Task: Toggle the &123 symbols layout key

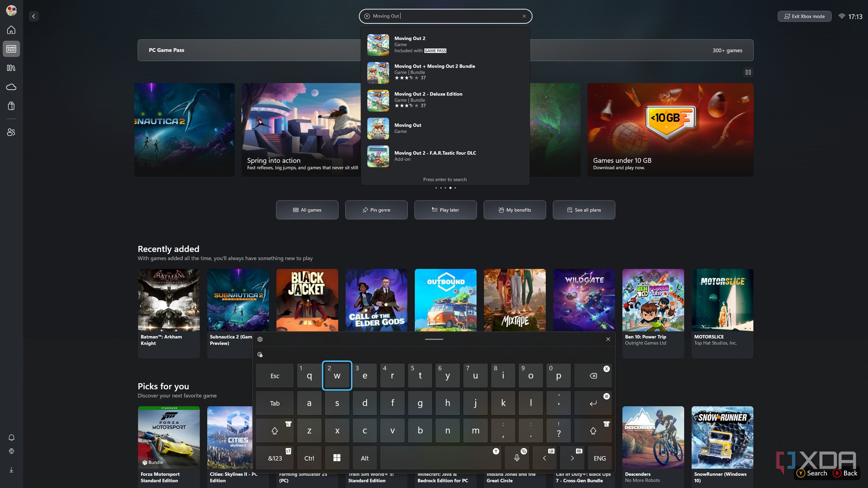Action: [x=275, y=458]
